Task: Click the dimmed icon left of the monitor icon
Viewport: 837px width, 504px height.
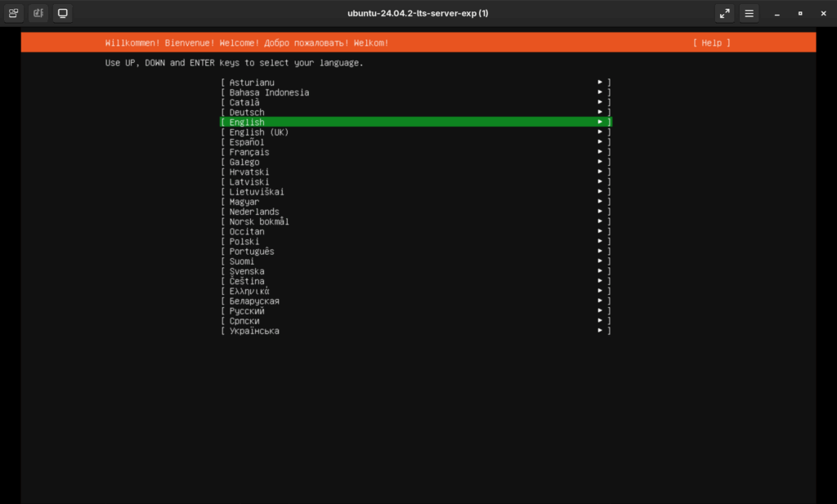Action: 38,13
